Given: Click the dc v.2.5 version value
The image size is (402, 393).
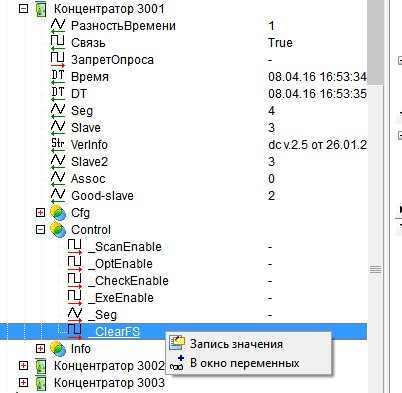Looking at the screenshot, I should pos(317,145).
